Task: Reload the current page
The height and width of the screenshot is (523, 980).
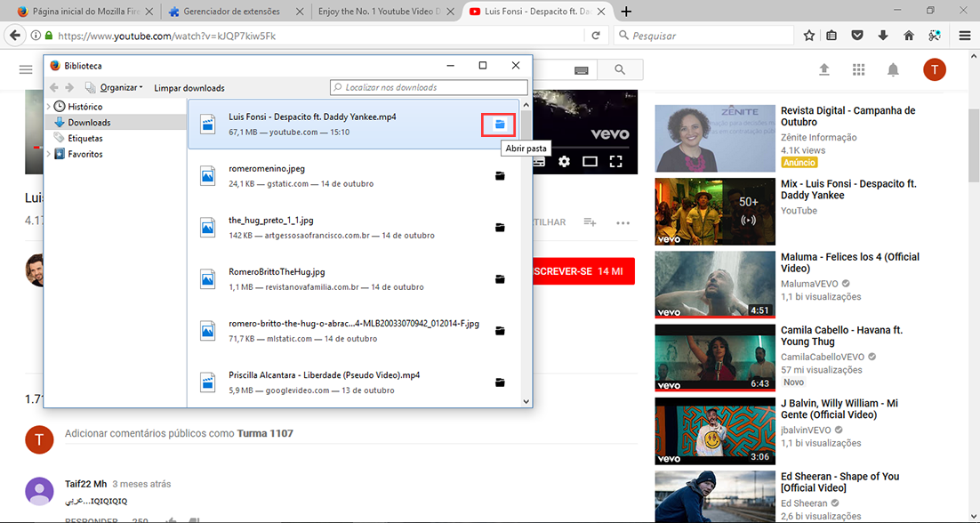Action: pos(596,36)
